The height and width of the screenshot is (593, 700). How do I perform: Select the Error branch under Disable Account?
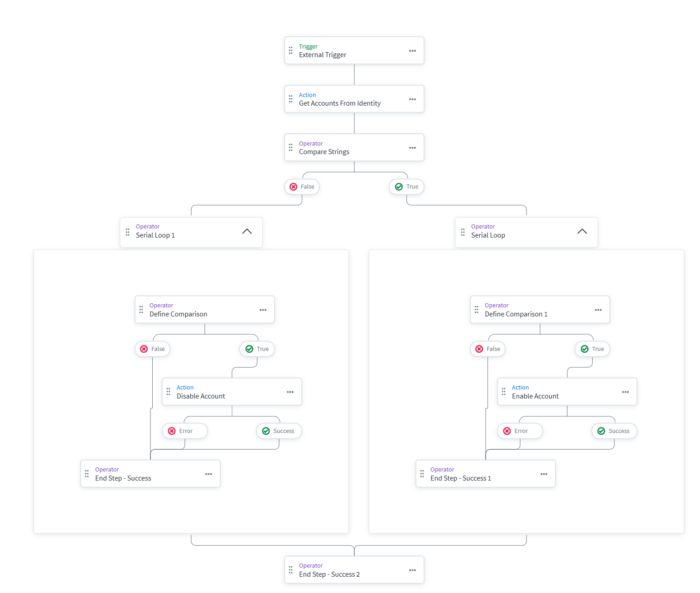(185, 431)
